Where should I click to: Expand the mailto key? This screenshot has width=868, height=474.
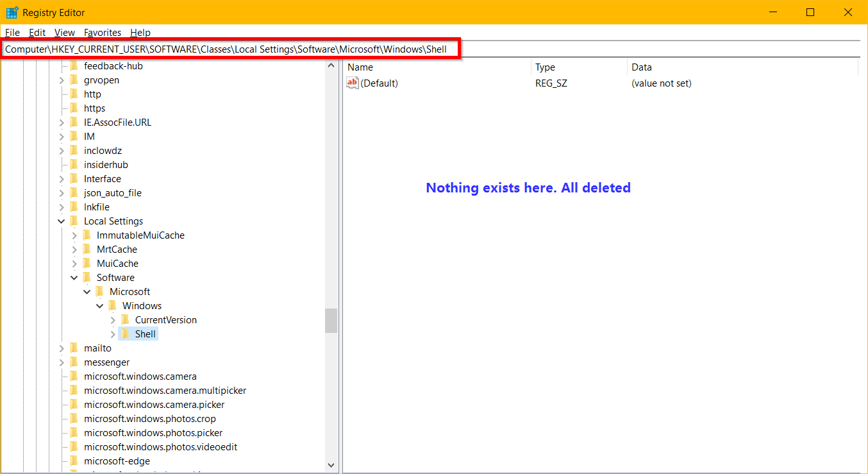(62, 348)
